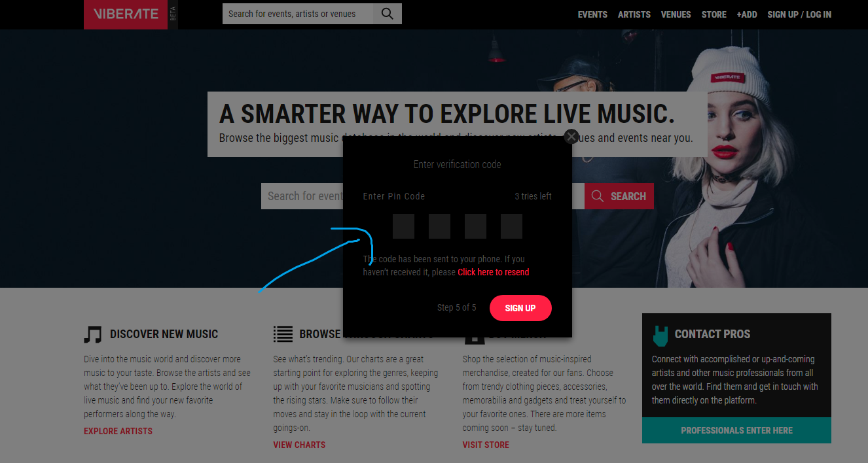Click SIGN UP / LOG IN link

coord(799,14)
